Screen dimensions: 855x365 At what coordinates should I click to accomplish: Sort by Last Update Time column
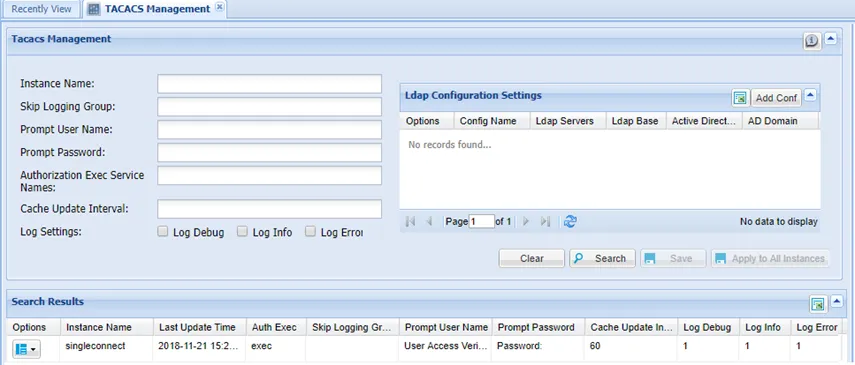click(x=200, y=327)
